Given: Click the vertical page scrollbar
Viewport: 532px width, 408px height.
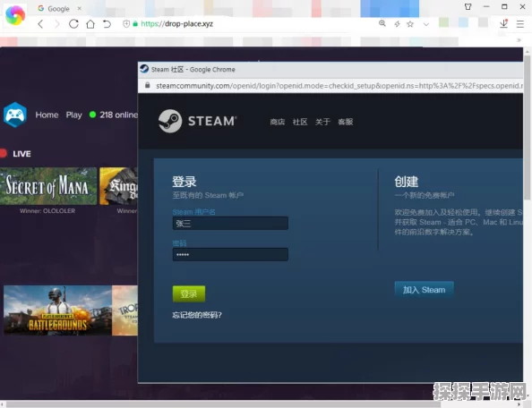Looking at the screenshot, I should (x=527, y=127).
